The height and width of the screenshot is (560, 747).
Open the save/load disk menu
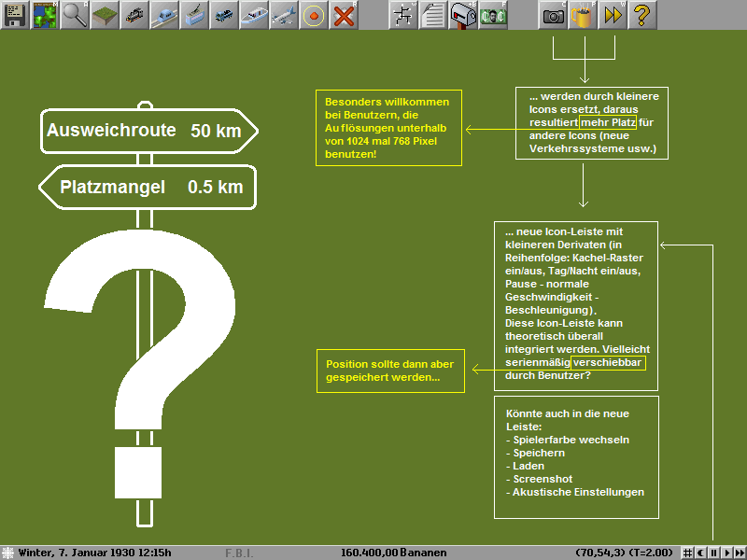tap(15, 15)
